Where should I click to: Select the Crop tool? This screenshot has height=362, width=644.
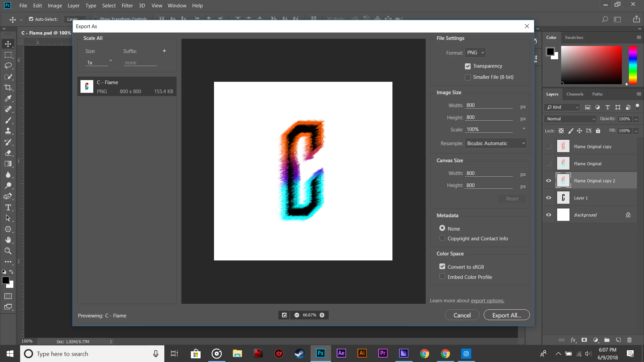(8, 87)
